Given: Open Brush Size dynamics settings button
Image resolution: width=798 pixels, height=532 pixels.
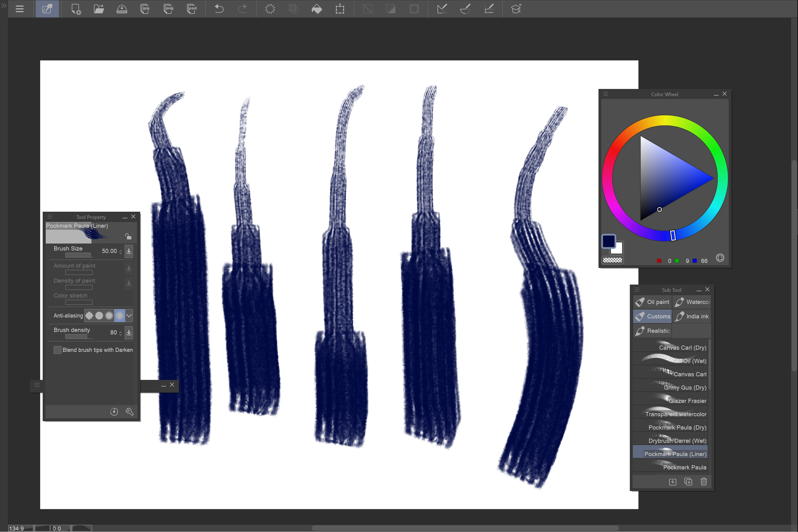Looking at the screenshot, I should pyautogui.click(x=129, y=251).
